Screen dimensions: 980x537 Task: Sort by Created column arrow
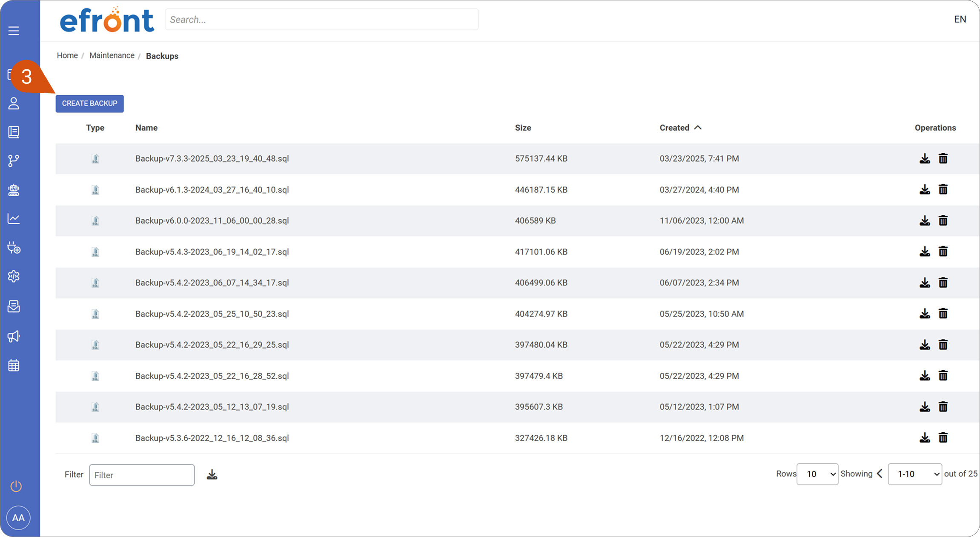point(698,128)
